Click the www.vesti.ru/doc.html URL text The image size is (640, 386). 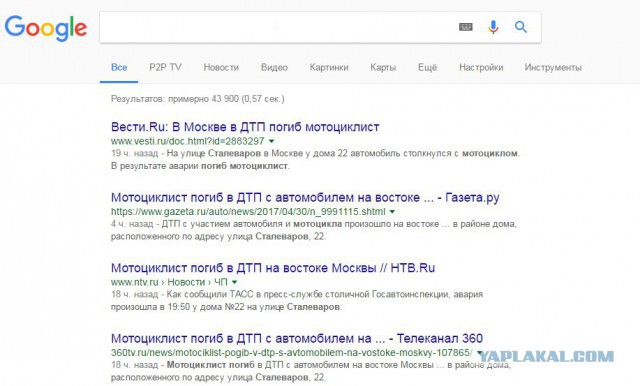pos(187,141)
